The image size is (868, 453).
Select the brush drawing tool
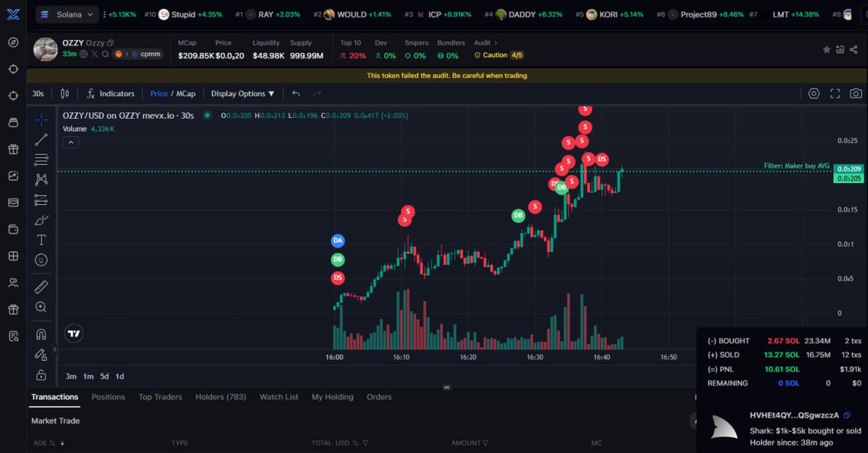[x=41, y=220]
